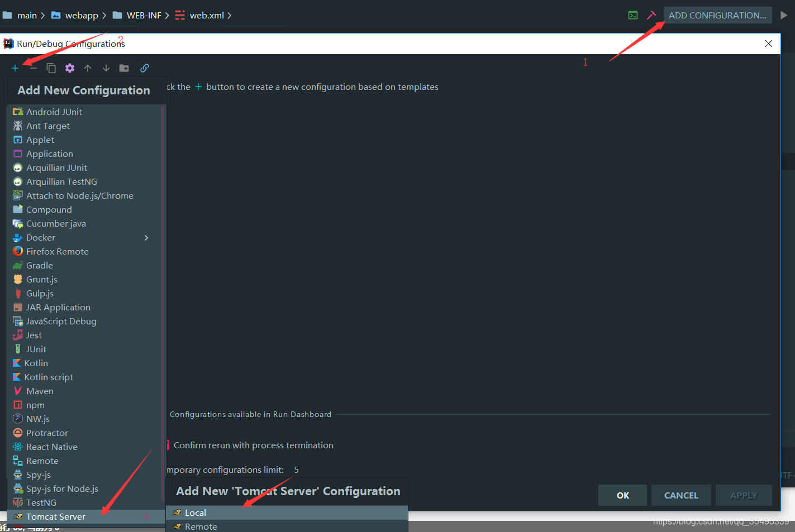Select TestNG configuration type
The width and height of the screenshot is (795, 532).
[x=84, y=502]
